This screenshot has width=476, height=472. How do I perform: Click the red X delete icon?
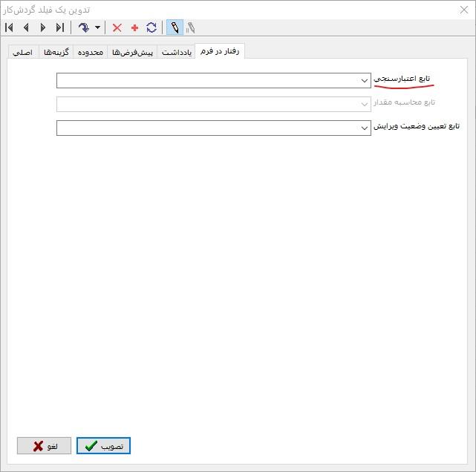point(117,27)
